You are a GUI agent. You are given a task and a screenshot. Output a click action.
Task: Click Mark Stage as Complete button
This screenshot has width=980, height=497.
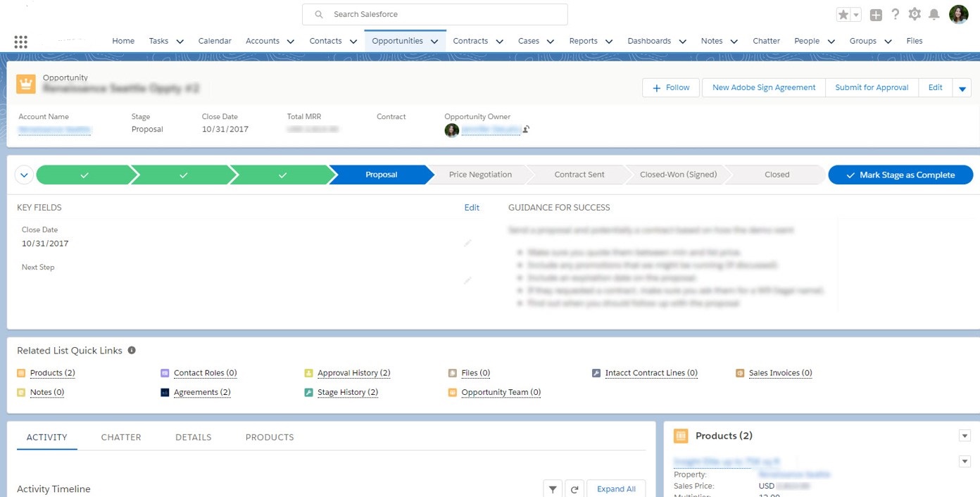point(901,175)
